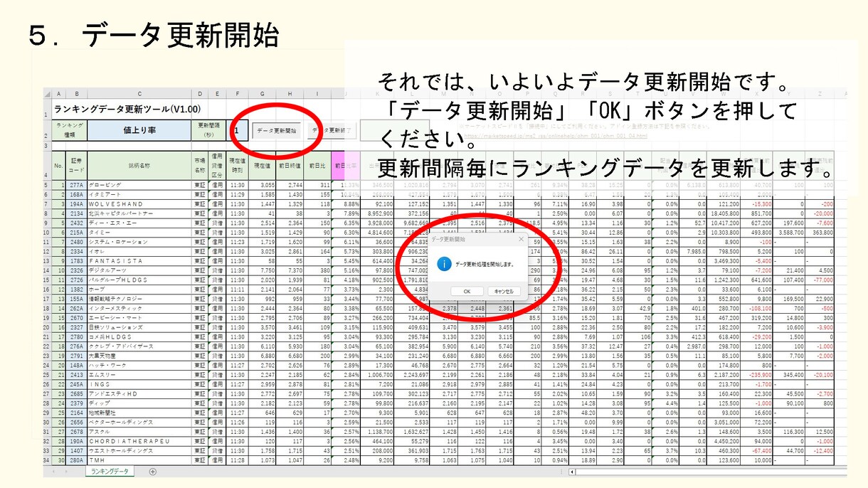
Task: Select the cell 大黒天物産
Action: tap(139, 355)
